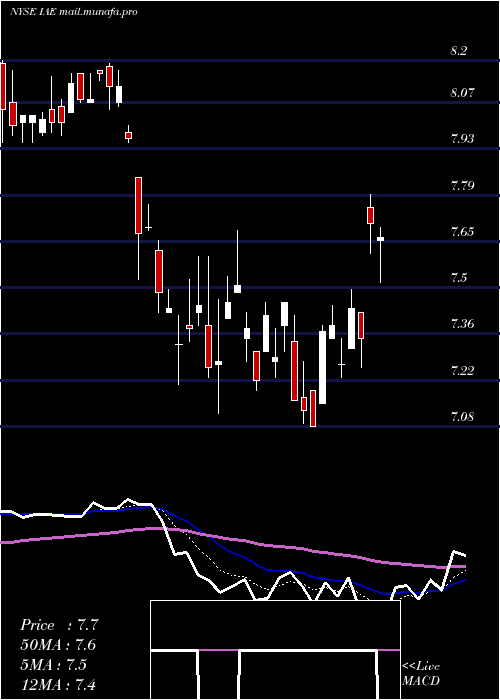Click the 50MA : 7.6 readout
Image resolution: width=500 pixels, height=700 pixels.
point(58,645)
